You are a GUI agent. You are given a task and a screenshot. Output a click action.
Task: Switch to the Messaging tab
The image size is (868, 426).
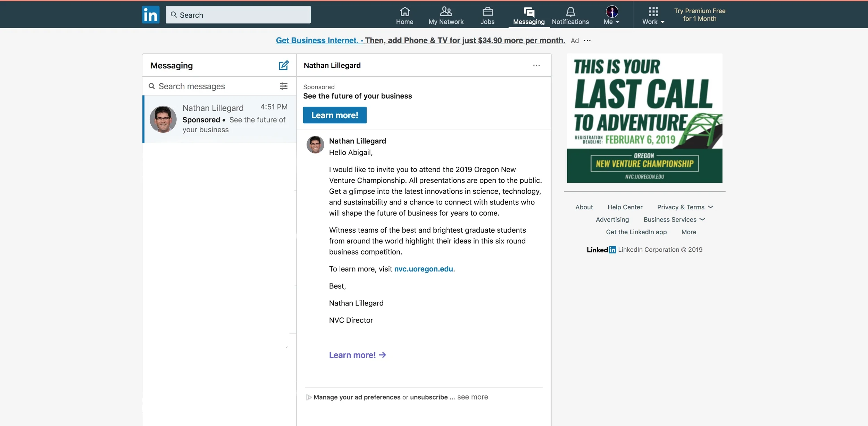[528, 16]
